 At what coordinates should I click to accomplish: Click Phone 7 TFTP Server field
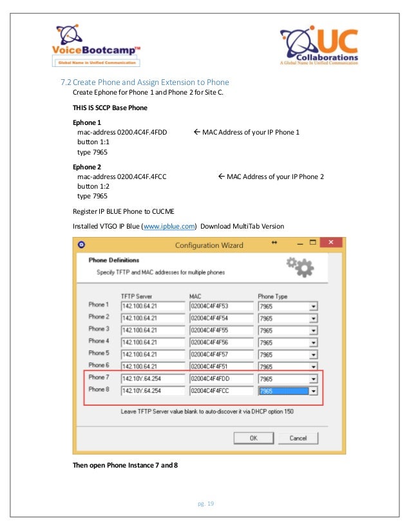pyautogui.click(x=153, y=379)
